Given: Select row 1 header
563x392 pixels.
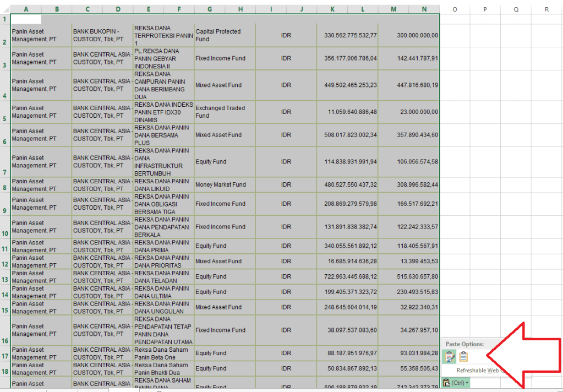Looking at the screenshot, I should [4, 19].
